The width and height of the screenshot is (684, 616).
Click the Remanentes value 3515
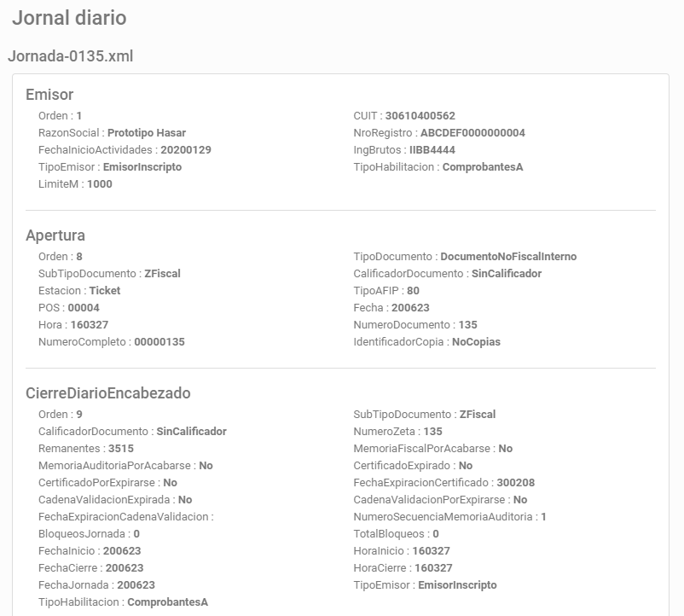[121, 449]
